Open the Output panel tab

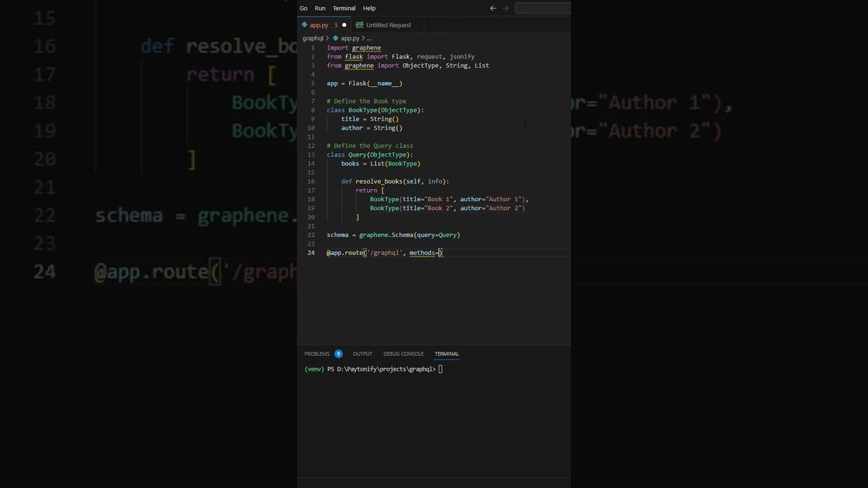tap(362, 354)
